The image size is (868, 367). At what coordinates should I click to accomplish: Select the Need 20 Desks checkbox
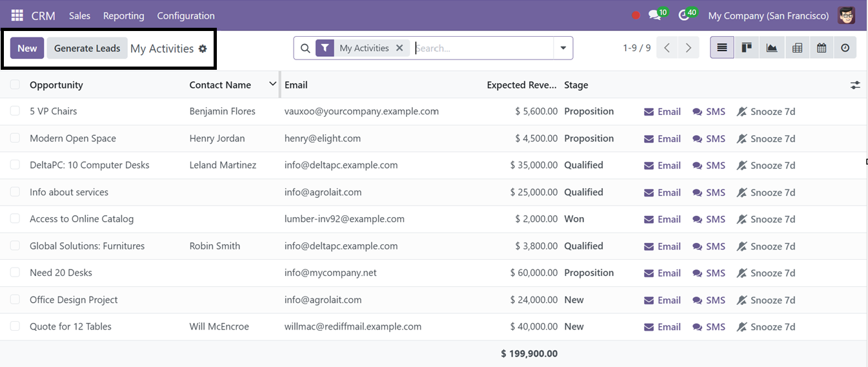15,273
